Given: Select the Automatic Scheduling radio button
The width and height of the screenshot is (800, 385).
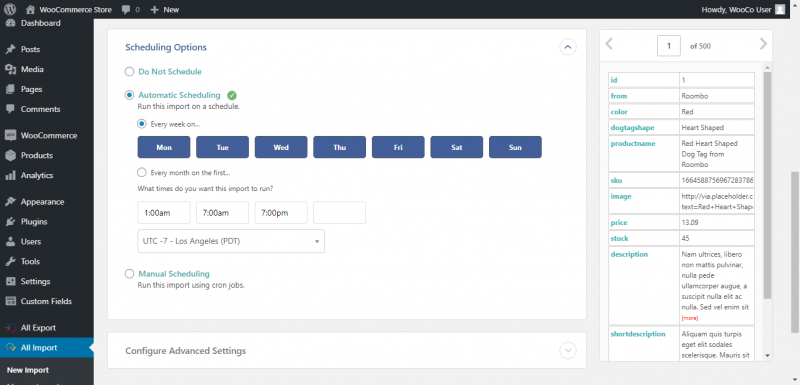Looking at the screenshot, I should (129, 95).
